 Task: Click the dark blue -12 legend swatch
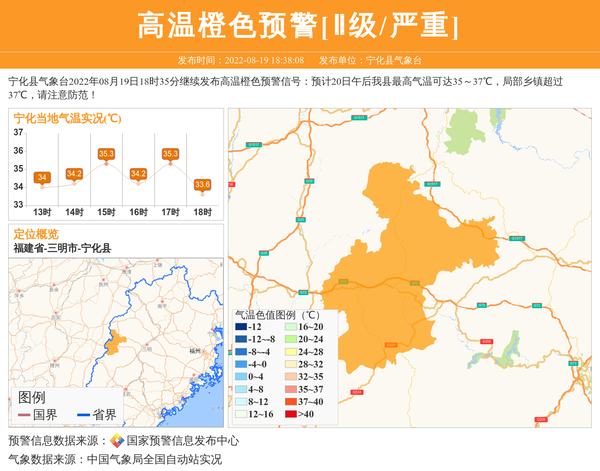[241, 327]
